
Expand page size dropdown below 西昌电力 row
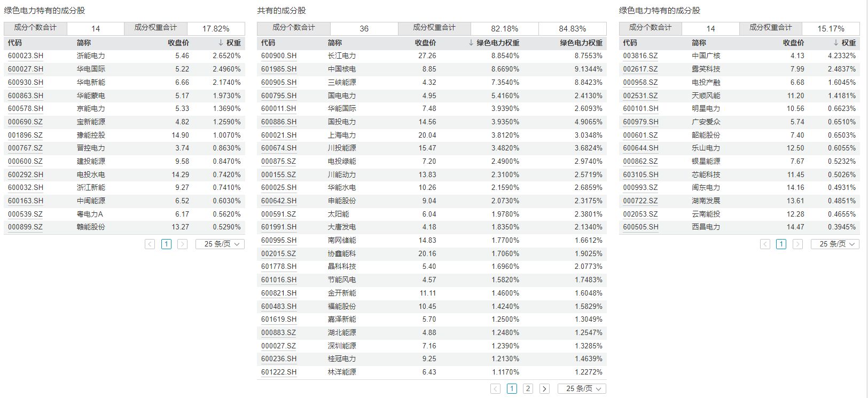[835, 244]
